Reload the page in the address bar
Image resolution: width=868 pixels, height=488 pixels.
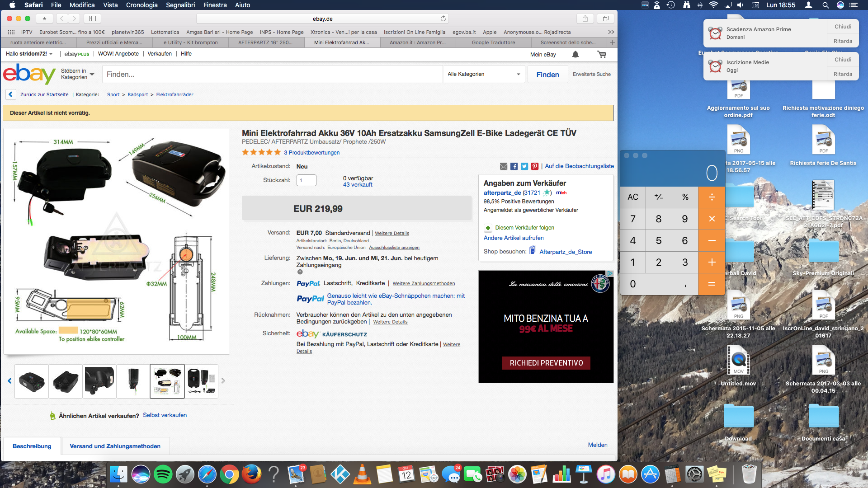pyautogui.click(x=443, y=19)
